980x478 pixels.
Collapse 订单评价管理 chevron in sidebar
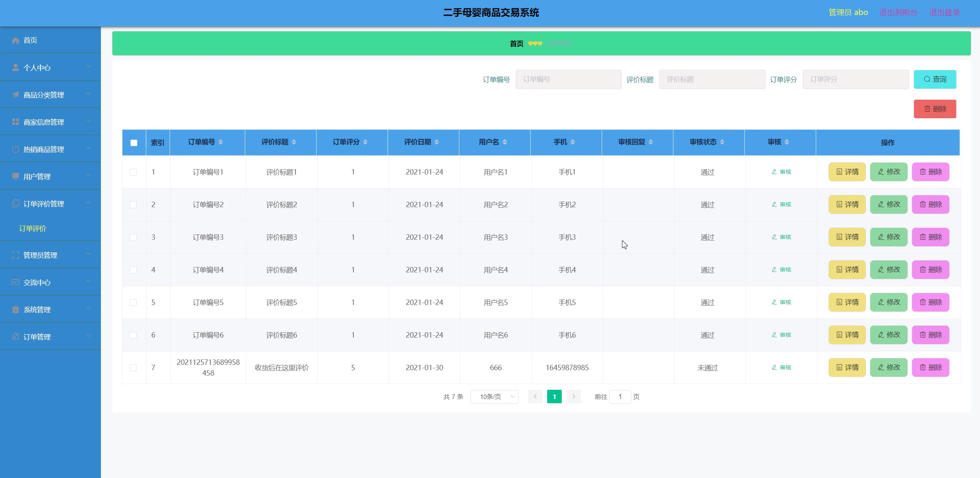(x=89, y=203)
